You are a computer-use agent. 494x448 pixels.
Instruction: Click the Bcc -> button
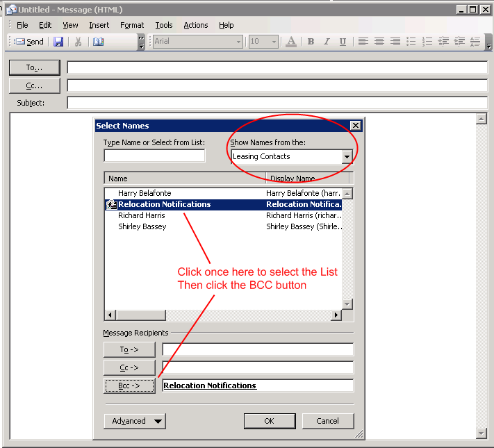(x=129, y=385)
